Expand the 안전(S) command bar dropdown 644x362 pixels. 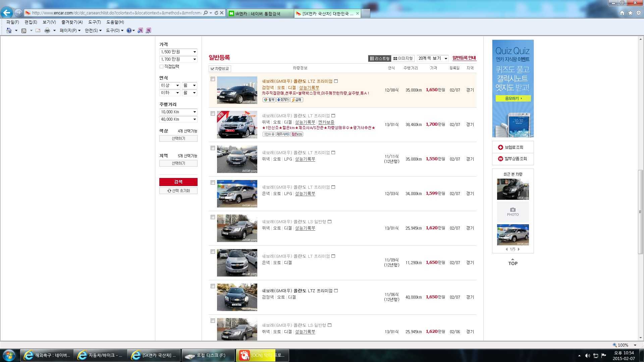point(93,31)
